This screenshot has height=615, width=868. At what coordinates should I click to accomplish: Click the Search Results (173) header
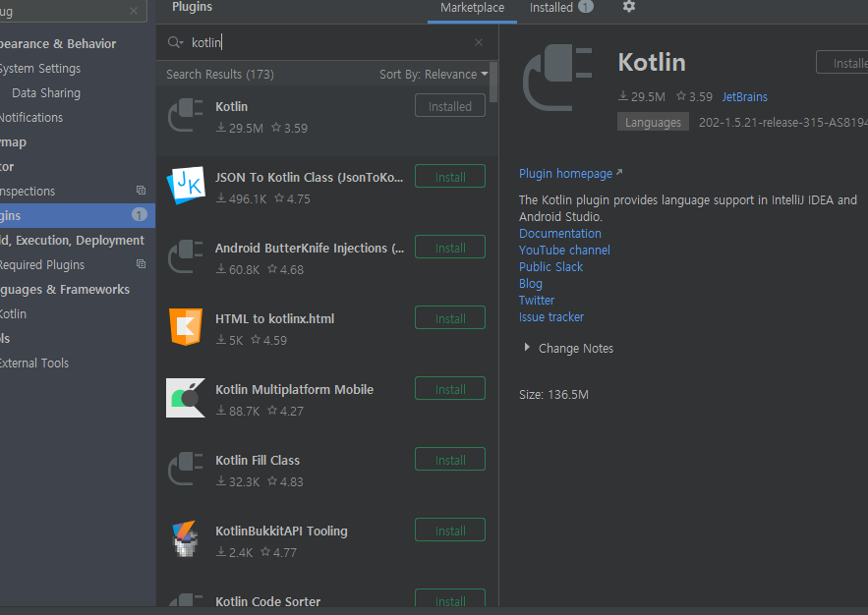click(x=220, y=74)
